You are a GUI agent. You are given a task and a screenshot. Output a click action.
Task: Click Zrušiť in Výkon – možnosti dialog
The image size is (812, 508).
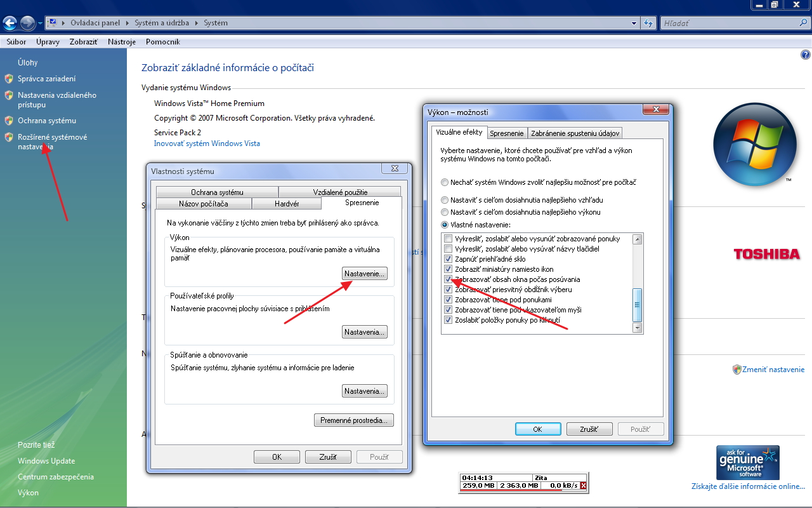589,429
